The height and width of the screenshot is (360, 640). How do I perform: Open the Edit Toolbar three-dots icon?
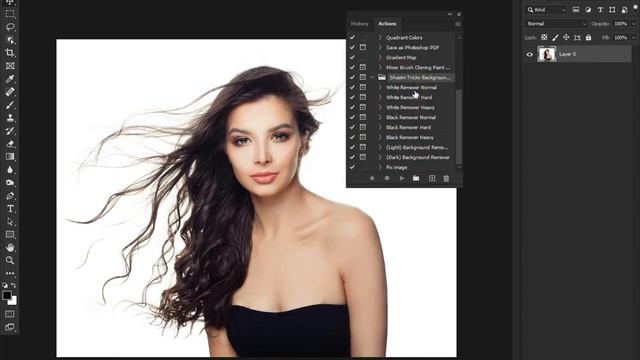tap(10, 273)
